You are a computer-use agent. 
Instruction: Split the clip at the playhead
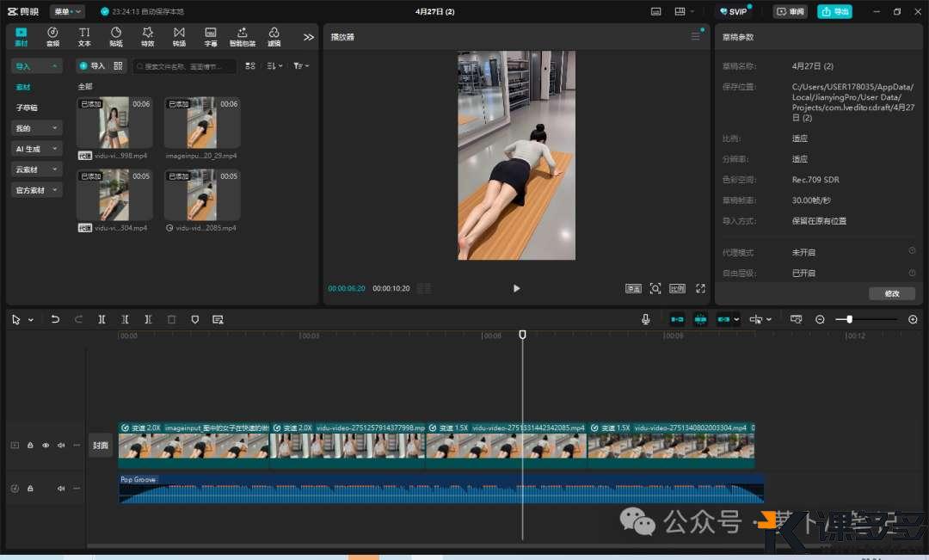(102, 319)
